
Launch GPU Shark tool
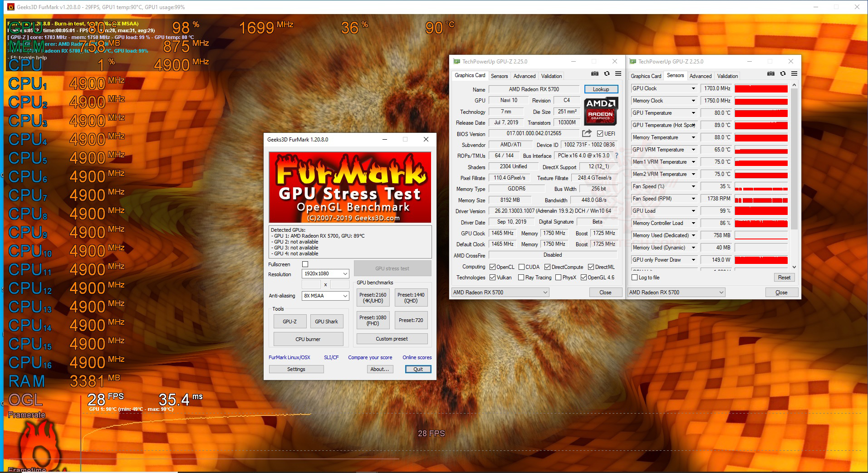[x=326, y=322]
